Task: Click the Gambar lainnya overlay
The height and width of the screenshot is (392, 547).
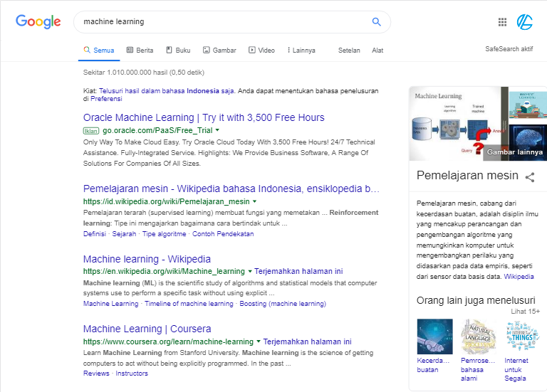Action: [514, 152]
